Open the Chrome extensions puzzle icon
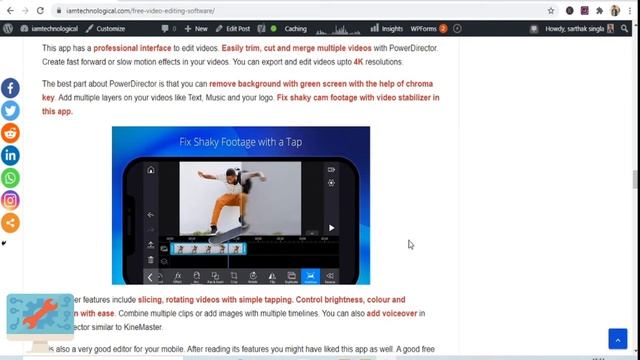640x360 pixels. [x=600, y=11]
